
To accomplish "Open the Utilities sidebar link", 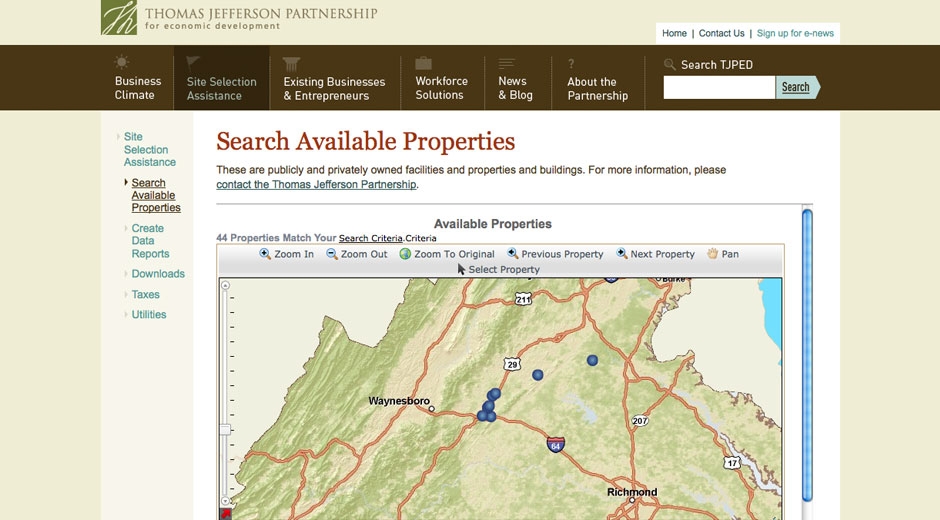I will click(149, 314).
